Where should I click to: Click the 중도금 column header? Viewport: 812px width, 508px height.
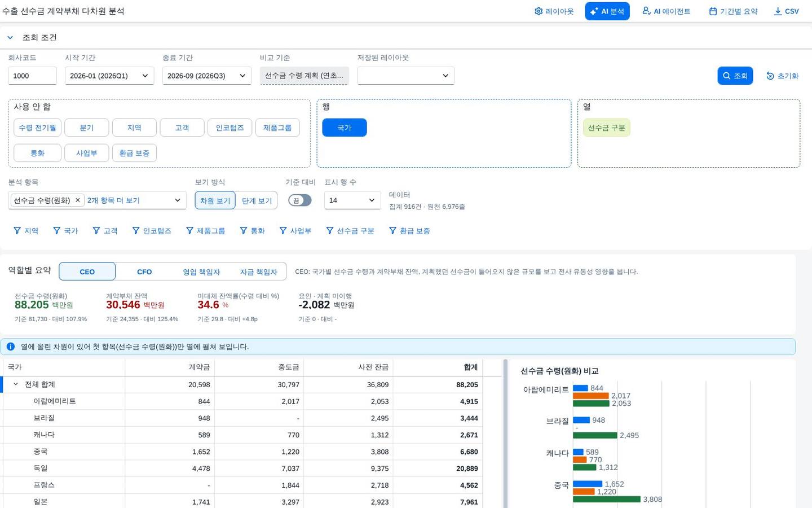point(259,367)
